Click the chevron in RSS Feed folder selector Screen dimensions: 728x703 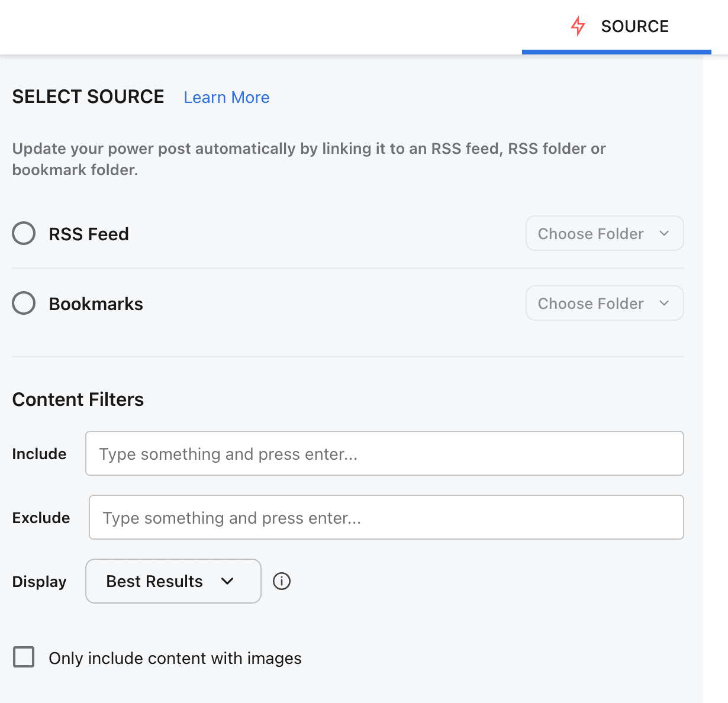(664, 234)
